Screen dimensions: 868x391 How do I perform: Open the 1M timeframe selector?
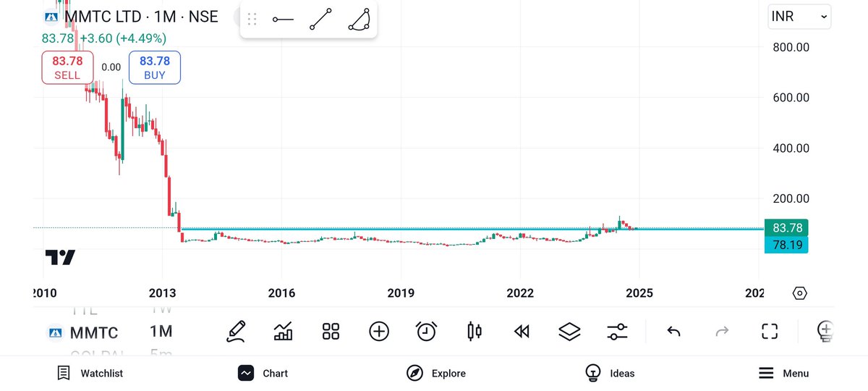(161, 332)
